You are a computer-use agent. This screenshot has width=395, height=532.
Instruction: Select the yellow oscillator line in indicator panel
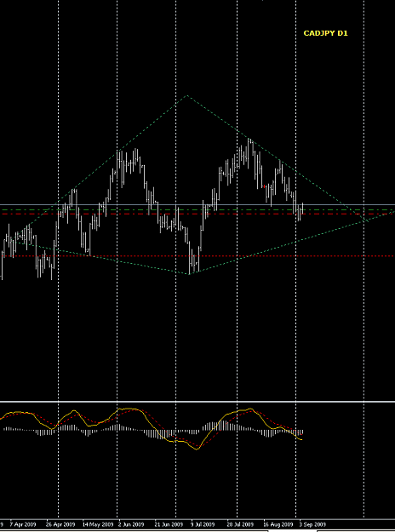click(149, 421)
